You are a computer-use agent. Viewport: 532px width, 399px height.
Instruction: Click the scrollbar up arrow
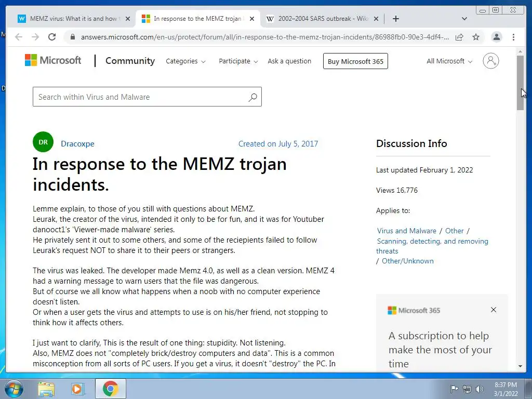coord(520,51)
